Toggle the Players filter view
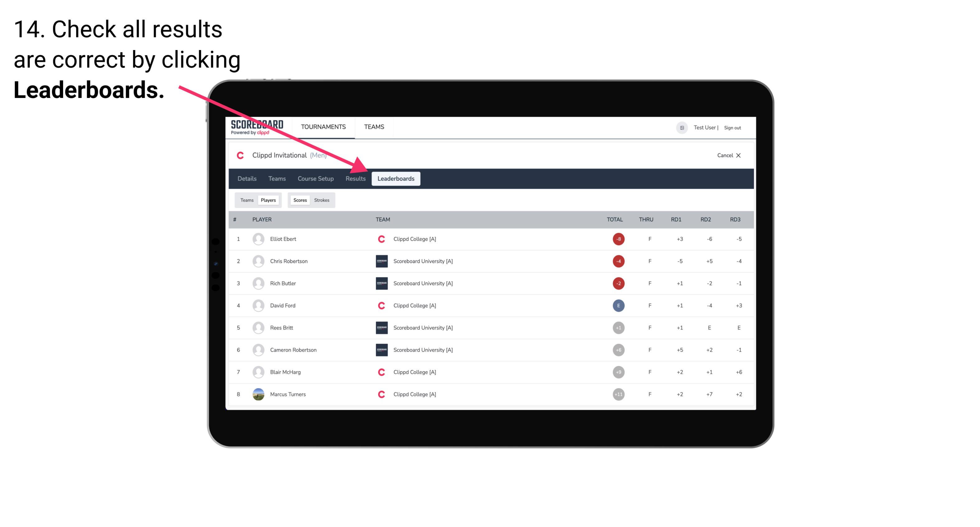The width and height of the screenshot is (980, 527). coord(268,199)
